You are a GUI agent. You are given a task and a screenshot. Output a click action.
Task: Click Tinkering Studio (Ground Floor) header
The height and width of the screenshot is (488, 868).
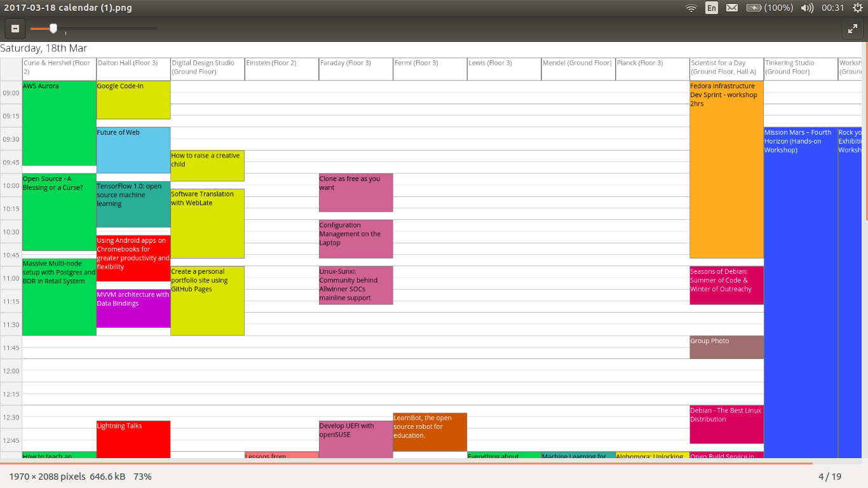pos(801,69)
